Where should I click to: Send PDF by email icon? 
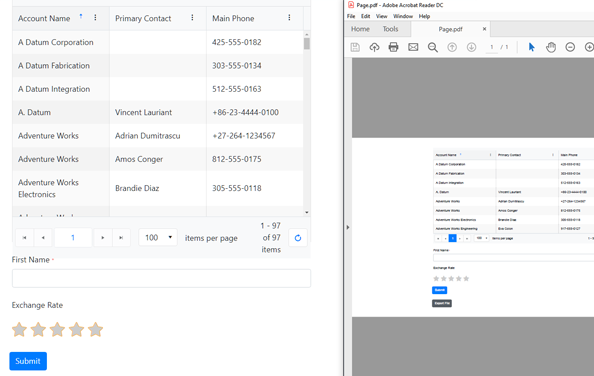pyautogui.click(x=413, y=47)
